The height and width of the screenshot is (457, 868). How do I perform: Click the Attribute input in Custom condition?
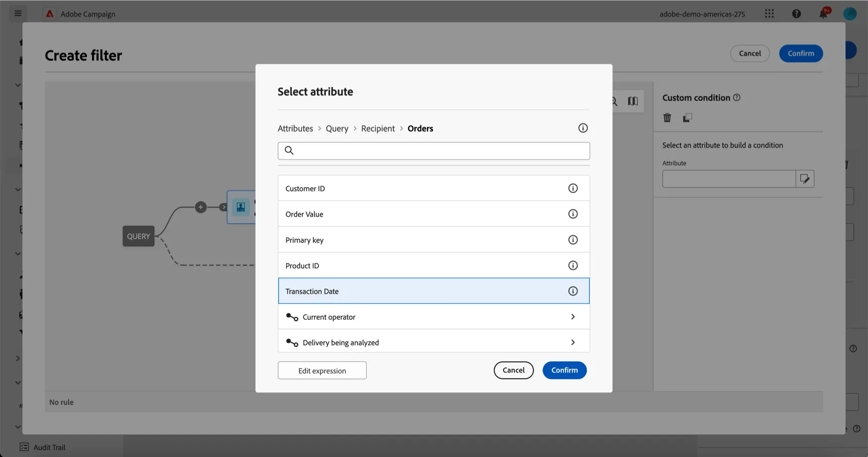pos(729,179)
